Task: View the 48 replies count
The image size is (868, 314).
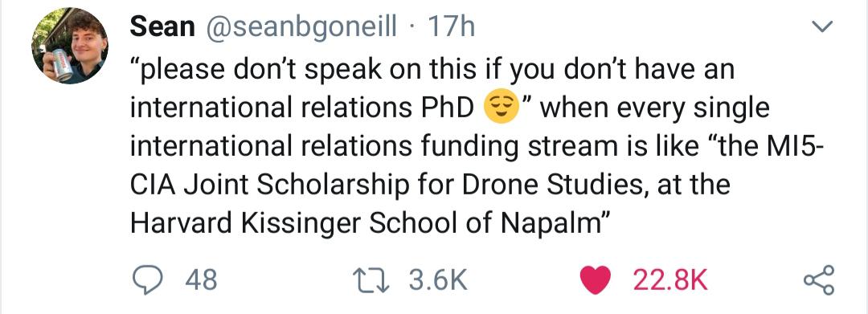Action: tap(201, 279)
